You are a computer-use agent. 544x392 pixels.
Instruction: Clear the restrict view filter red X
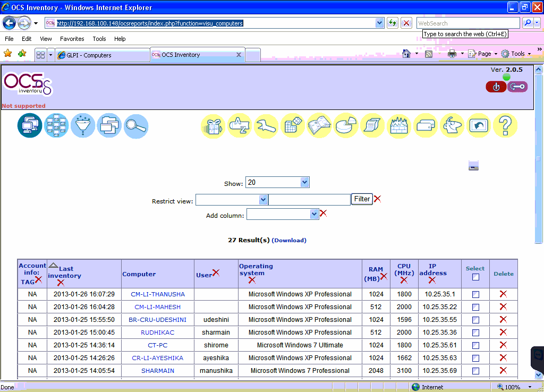[378, 199]
